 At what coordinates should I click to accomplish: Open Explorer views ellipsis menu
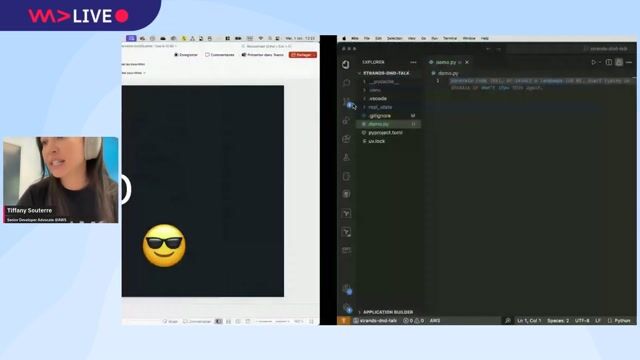click(413, 62)
